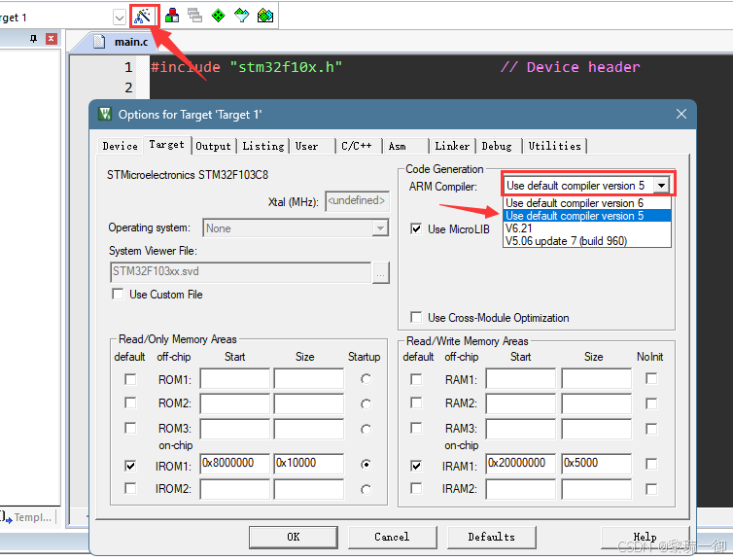
Task: Check ROM2 default checkbox
Action: coord(130,402)
